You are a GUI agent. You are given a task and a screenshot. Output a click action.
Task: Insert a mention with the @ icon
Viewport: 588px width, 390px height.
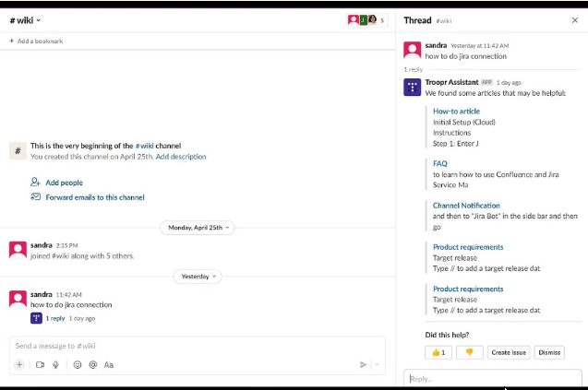tap(92, 364)
